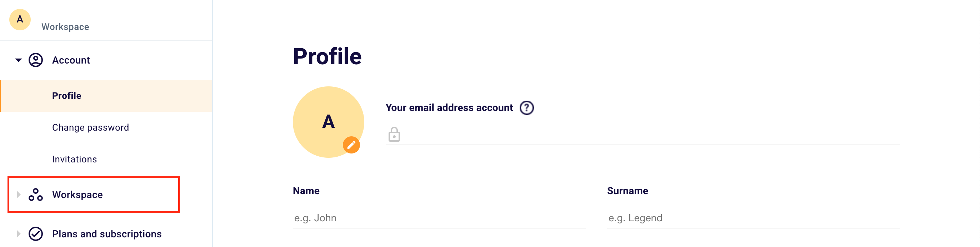Collapse the Account section arrow

(18, 60)
